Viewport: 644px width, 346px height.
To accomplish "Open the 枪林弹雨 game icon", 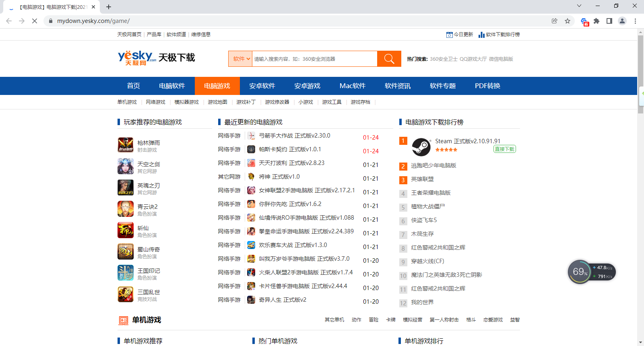I will (x=126, y=145).
